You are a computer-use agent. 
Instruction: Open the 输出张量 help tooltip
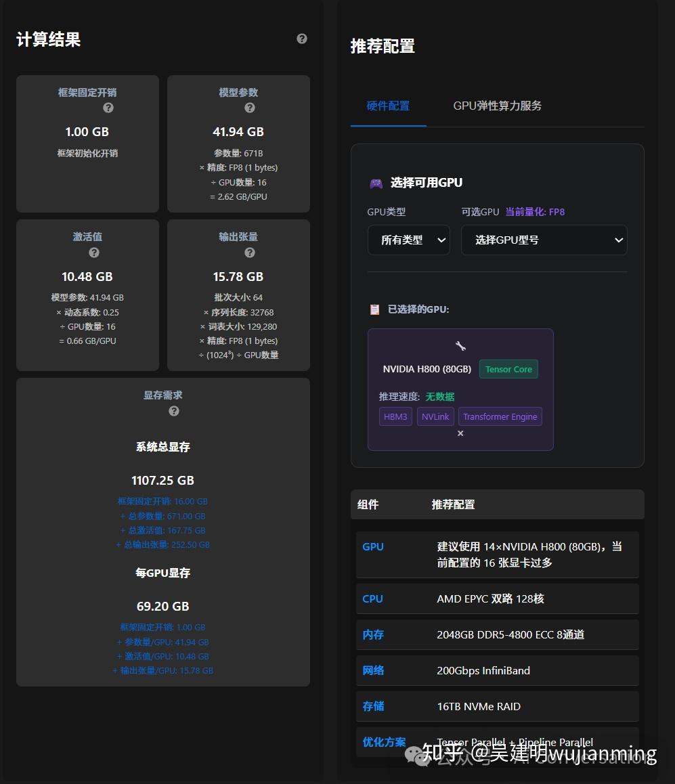point(250,252)
